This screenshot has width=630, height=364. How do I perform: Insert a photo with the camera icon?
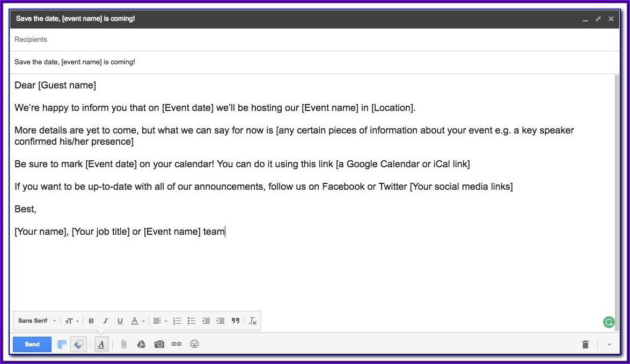pos(159,344)
